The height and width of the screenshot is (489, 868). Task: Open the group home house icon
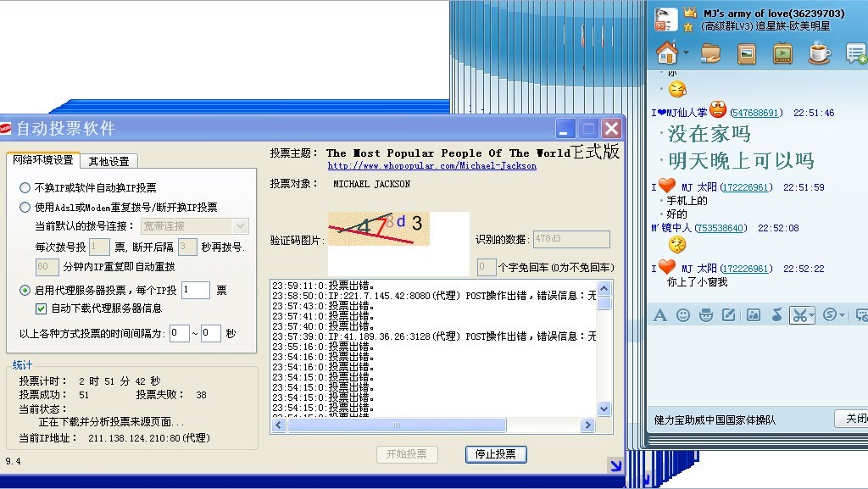click(x=667, y=53)
